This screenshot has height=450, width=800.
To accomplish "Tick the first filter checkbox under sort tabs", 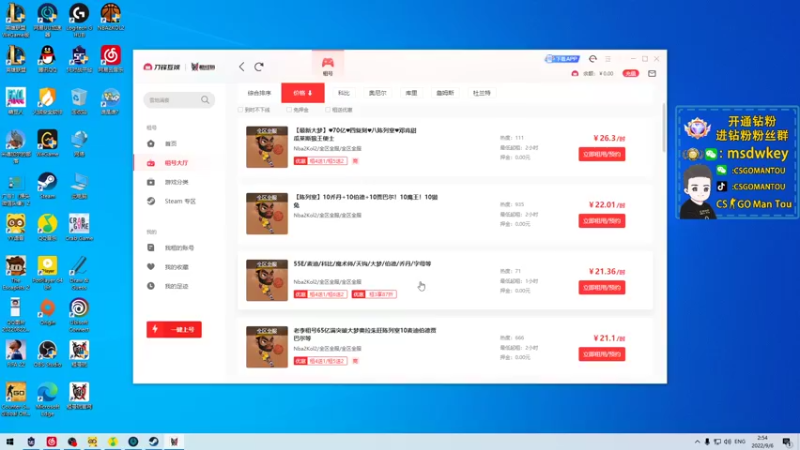I will [240, 110].
